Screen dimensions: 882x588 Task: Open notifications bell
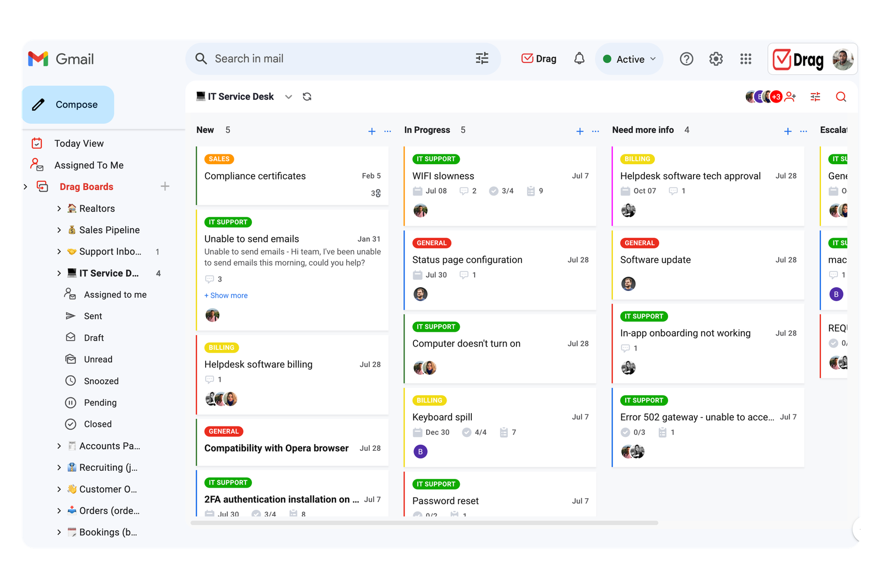point(579,58)
